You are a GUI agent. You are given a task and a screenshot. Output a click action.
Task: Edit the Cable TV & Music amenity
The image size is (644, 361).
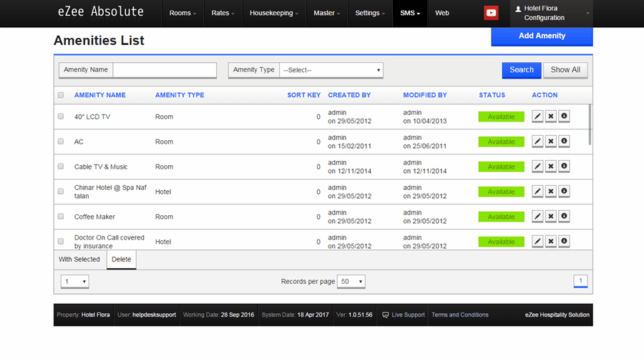(537, 167)
